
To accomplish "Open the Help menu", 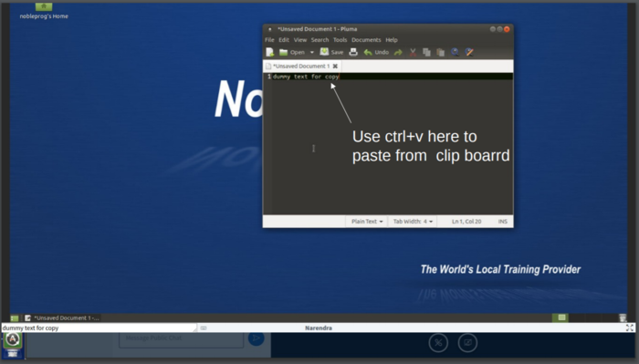I will 392,40.
